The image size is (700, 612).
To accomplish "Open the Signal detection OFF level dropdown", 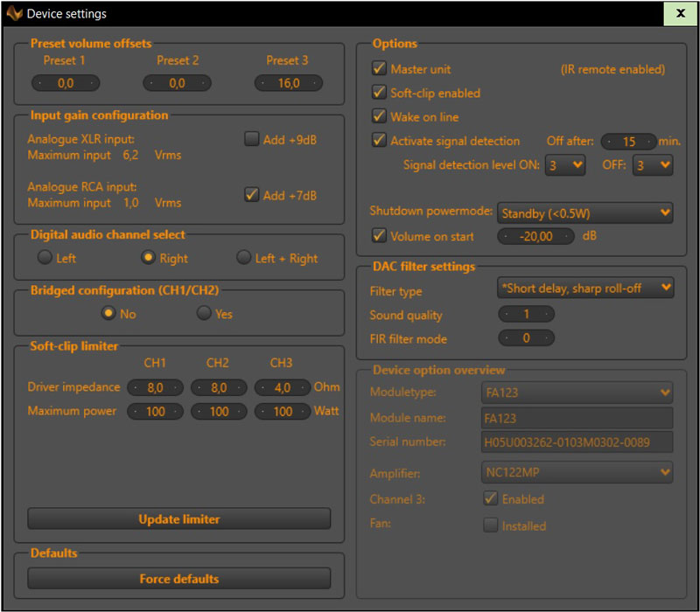I will 652,165.
